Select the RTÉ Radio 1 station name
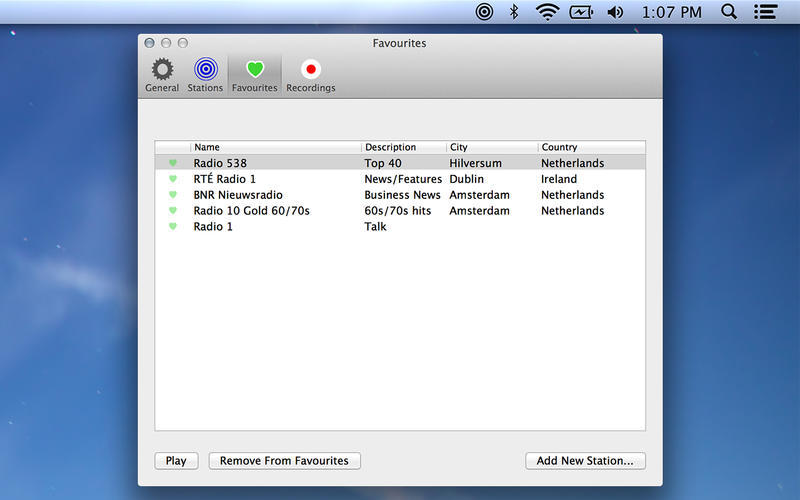Viewport: 800px width, 500px height. (x=224, y=179)
